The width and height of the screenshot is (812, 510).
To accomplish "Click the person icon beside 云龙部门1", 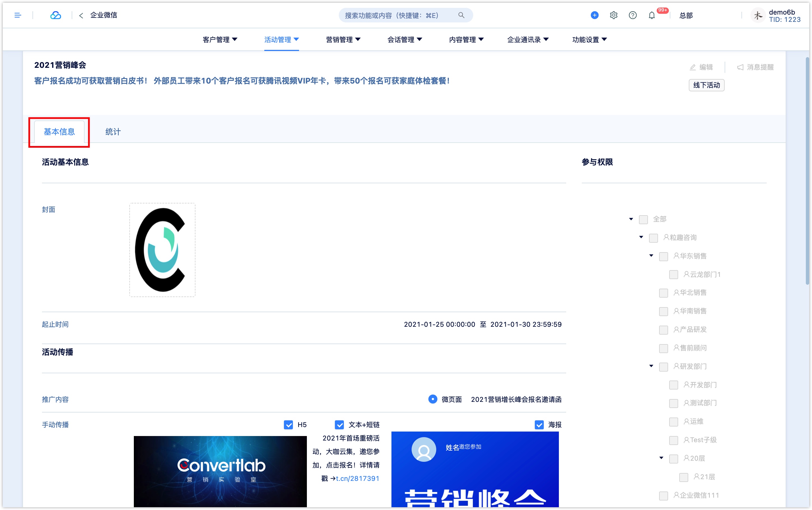I will click(686, 274).
